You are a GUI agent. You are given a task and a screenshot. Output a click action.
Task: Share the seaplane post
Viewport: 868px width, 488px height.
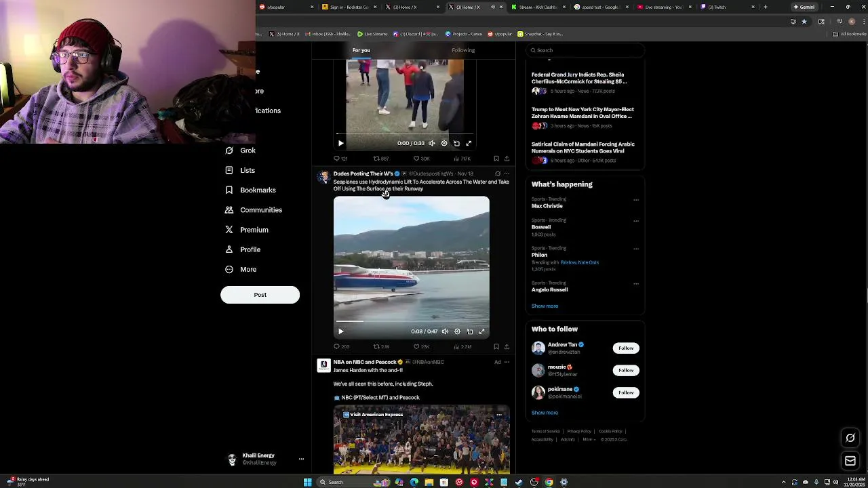(x=507, y=346)
